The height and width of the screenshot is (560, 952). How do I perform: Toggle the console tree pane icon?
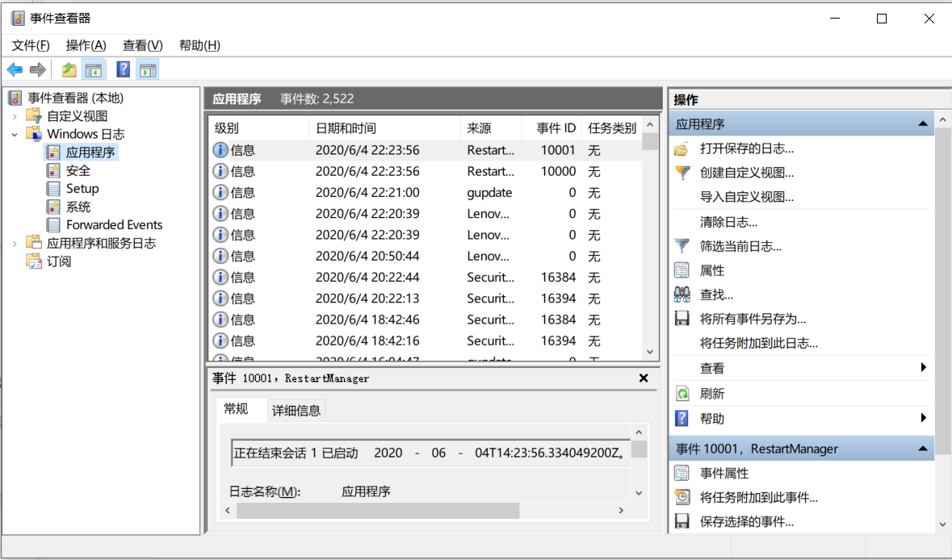[x=94, y=69]
